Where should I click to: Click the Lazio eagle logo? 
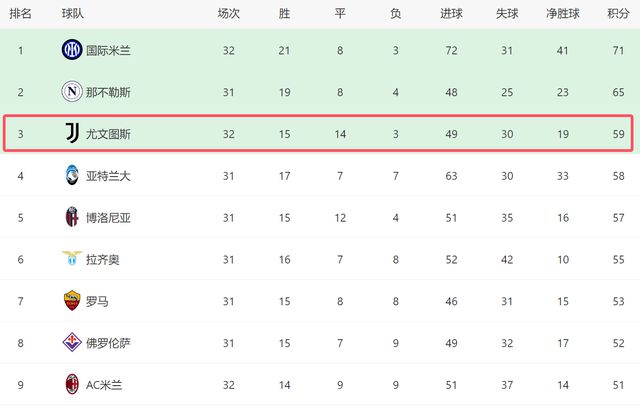click(x=71, y=258)
